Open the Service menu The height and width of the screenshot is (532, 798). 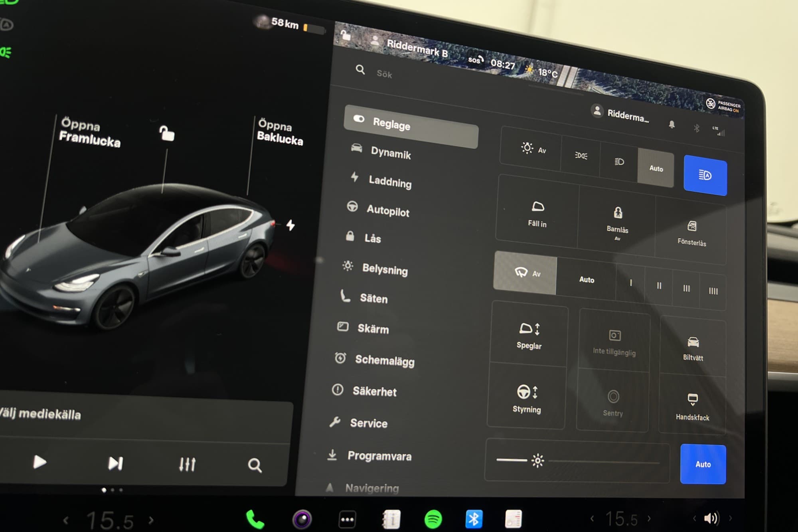pos(358,423)
